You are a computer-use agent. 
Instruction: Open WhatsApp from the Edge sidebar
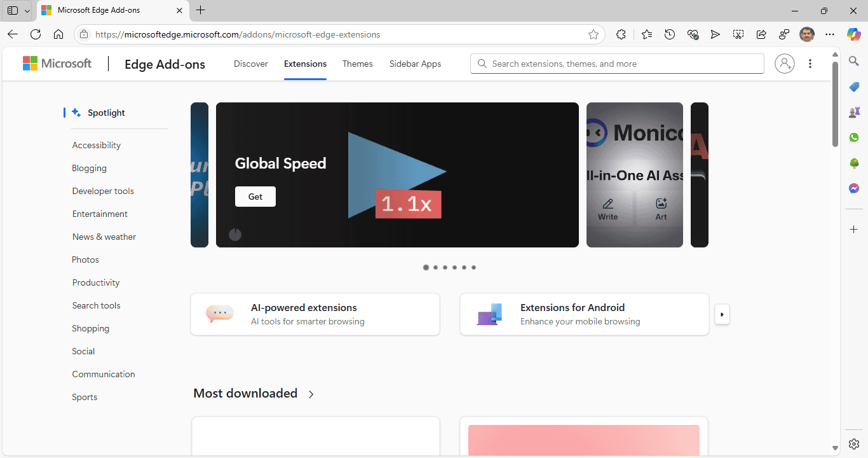[x=854, y=138]
